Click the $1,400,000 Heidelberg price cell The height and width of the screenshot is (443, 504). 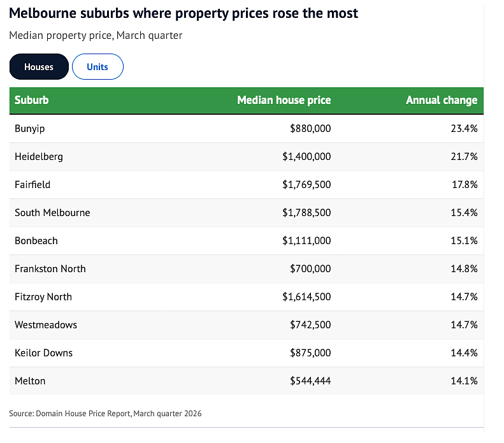click(x=306, y=157)
